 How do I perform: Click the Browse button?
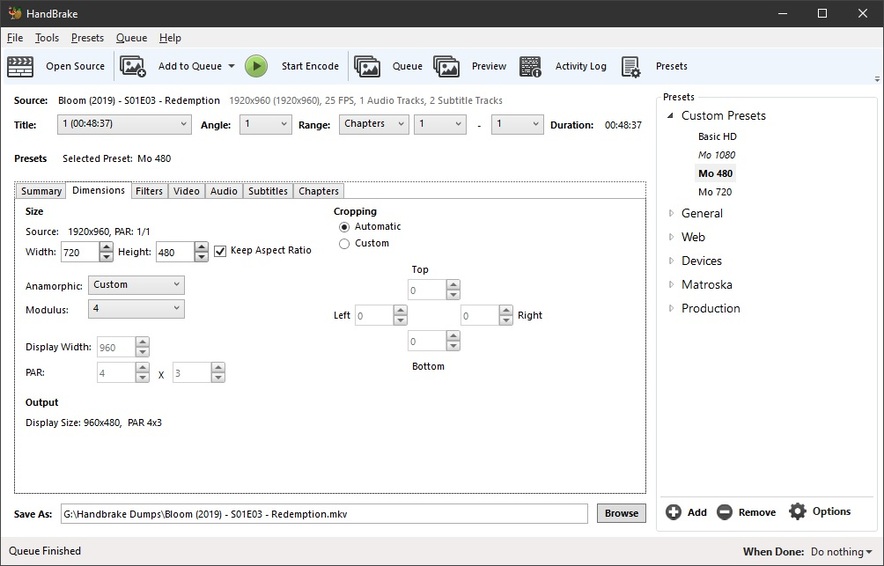621,514
